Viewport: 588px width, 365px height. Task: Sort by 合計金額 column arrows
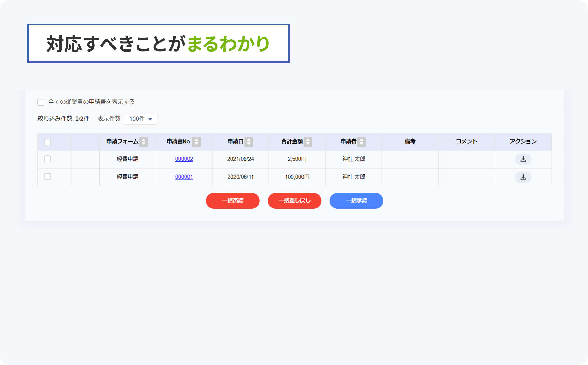pyautogui.click(x=308, y=142)
